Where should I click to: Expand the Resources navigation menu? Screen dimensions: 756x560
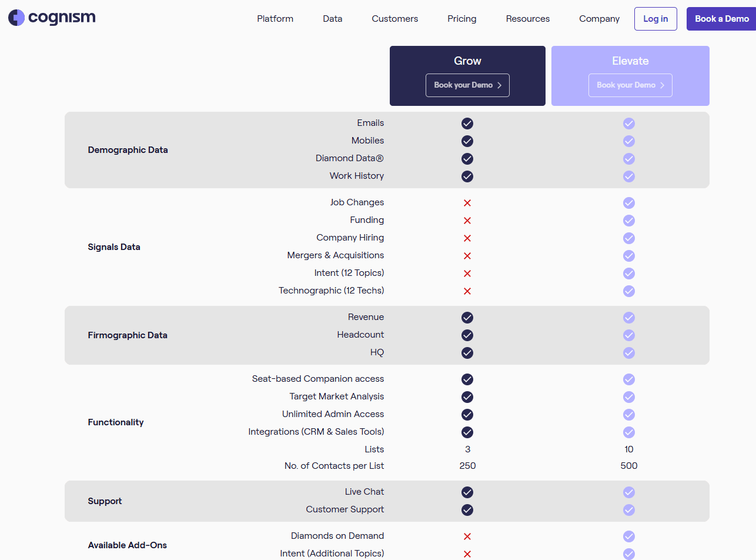pos(527,19)
